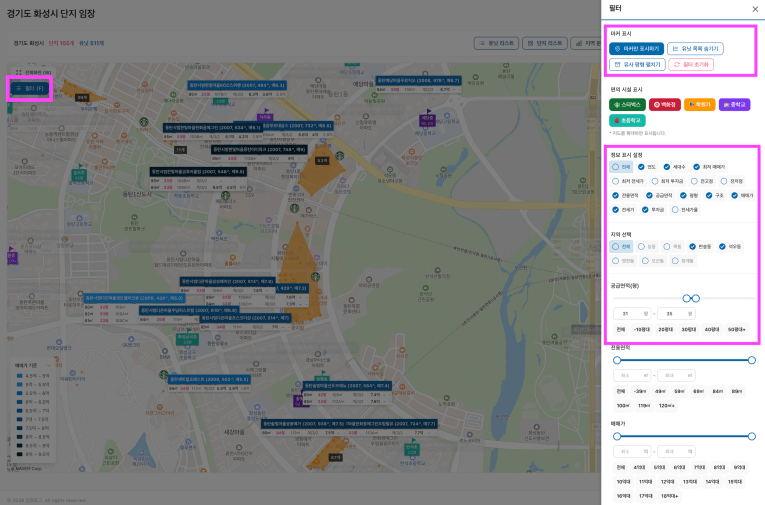Screen dimensions: 765x505
Task: Click the 전체화면 fullscreen icon on map
Action: [19, 72]
